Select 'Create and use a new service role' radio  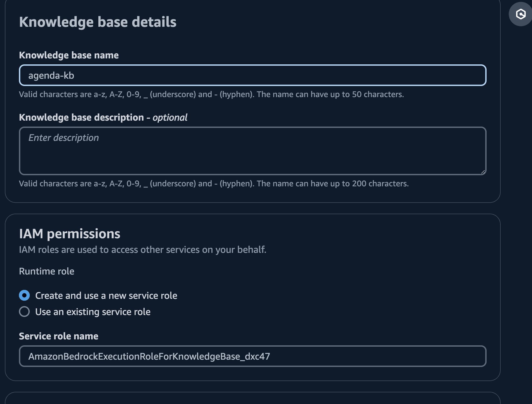pyautogui.click(x=24, y=295)
